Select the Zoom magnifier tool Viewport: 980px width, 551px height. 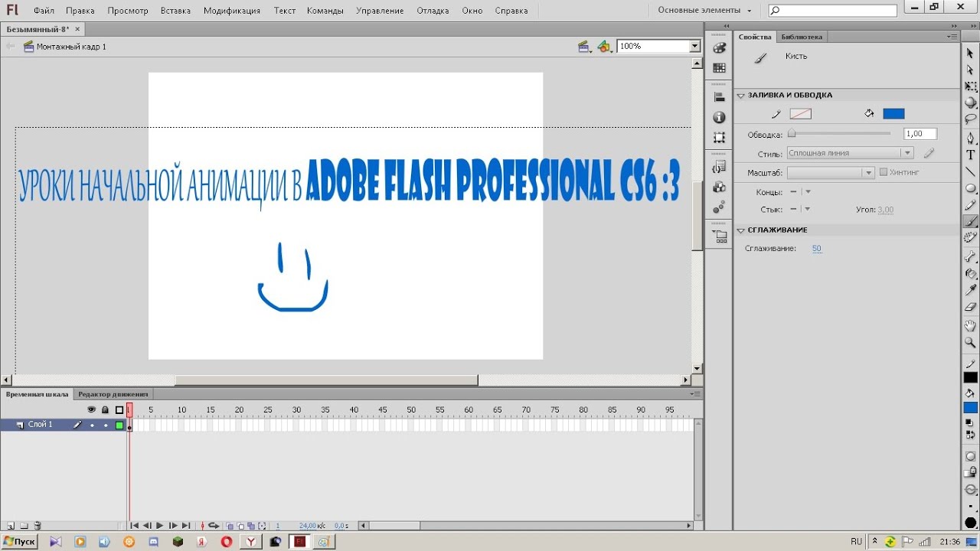tap(971, 343)
